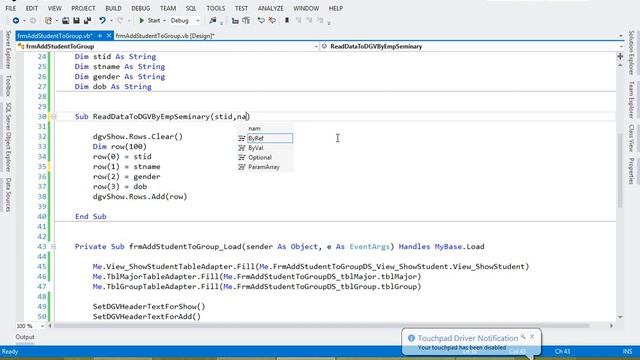This screenshot has width=640, height=360.
Task: Open the FILE menu
Action: [x=11, y=8]
